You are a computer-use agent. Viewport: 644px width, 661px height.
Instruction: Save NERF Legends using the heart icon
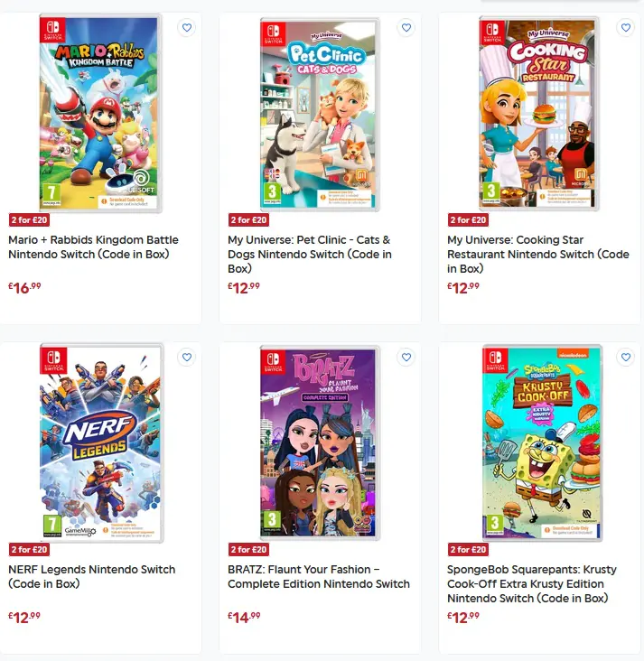[187, 358]
